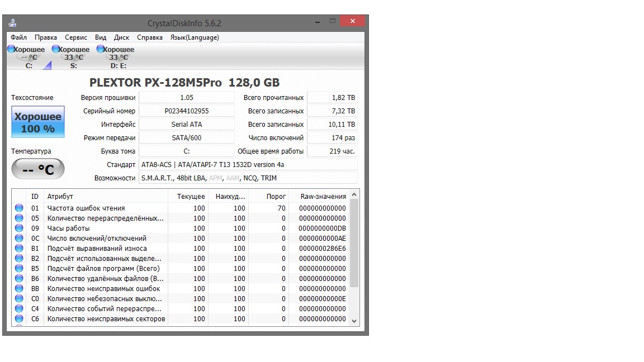The image size is (644, 362).
Task: Click status orb for attribute 09 row
Action: pyautogui.click(x=20, y=228)
